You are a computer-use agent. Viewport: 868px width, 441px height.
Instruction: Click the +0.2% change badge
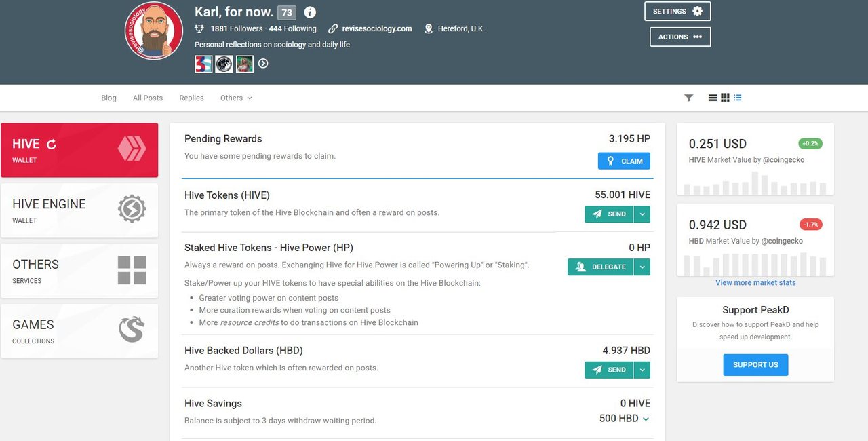[810, 144]
